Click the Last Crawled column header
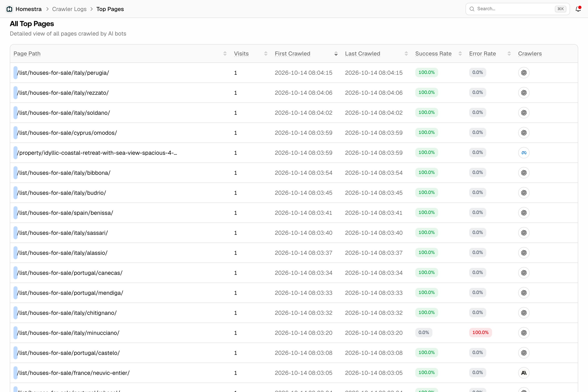This screenshot has width=588, height=392. (x=363, y=54)
